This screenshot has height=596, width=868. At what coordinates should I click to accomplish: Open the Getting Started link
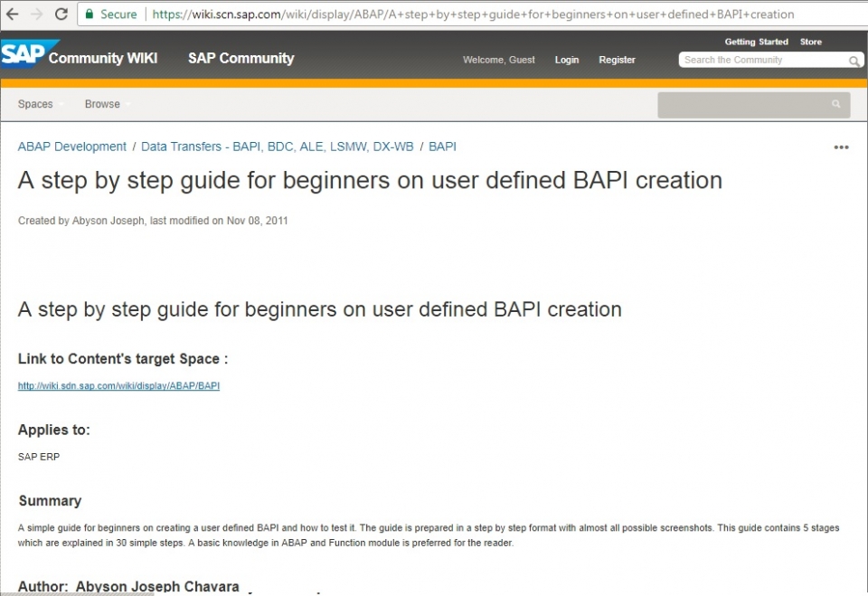756,42
